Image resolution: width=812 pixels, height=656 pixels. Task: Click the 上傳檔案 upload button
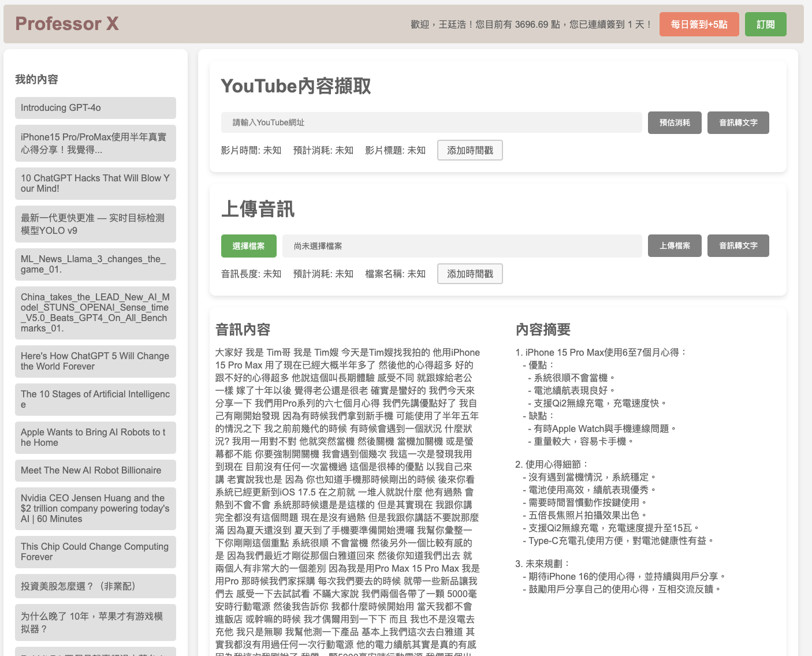(675, 245)
